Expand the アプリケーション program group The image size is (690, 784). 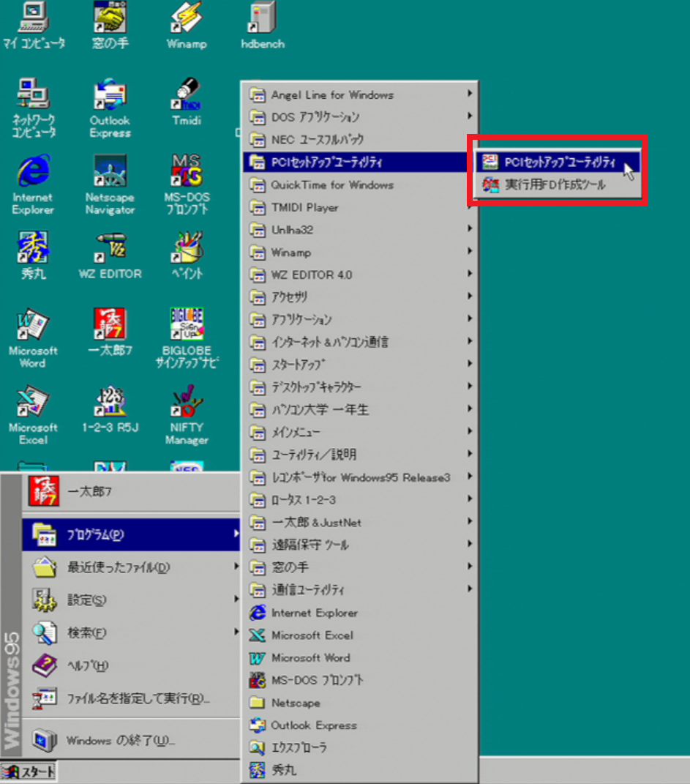click(360, 319)
